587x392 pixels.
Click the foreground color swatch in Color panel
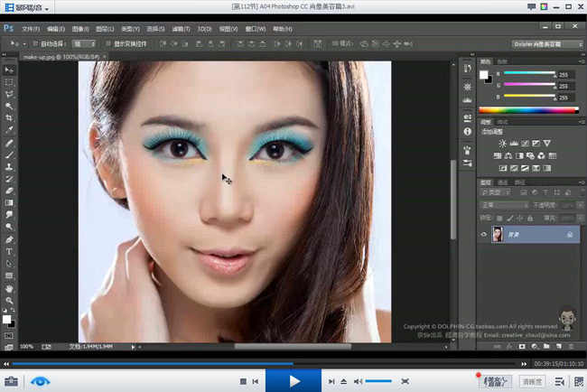pyautogui.click(x=484, y=74)
